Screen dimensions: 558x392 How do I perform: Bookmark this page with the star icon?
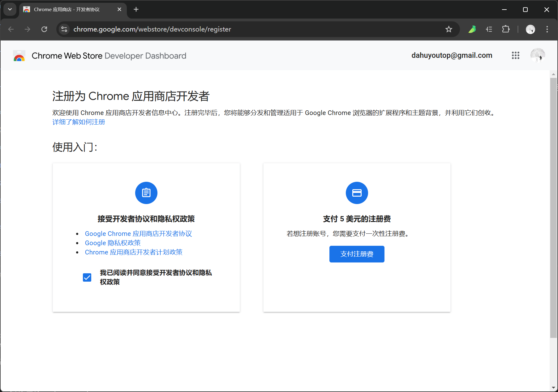(449, 29)
